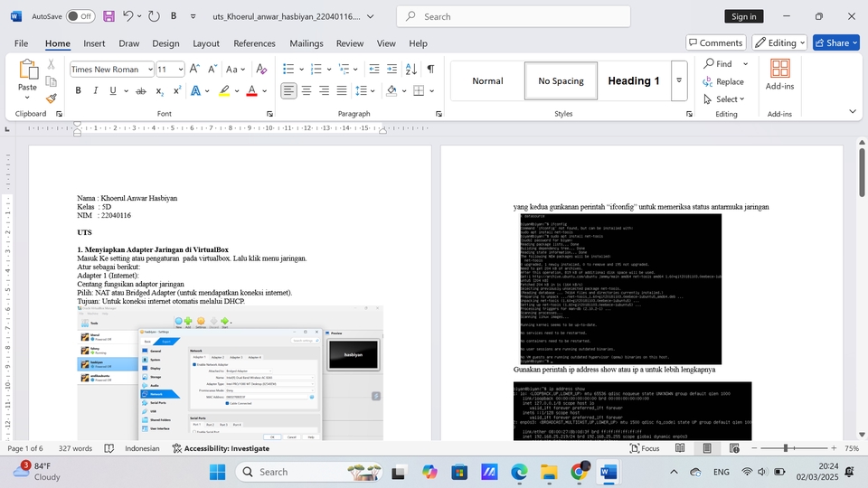868x488 pixels.
Task: Increase font size with the larger A icon
Action: tap(194, 69)
